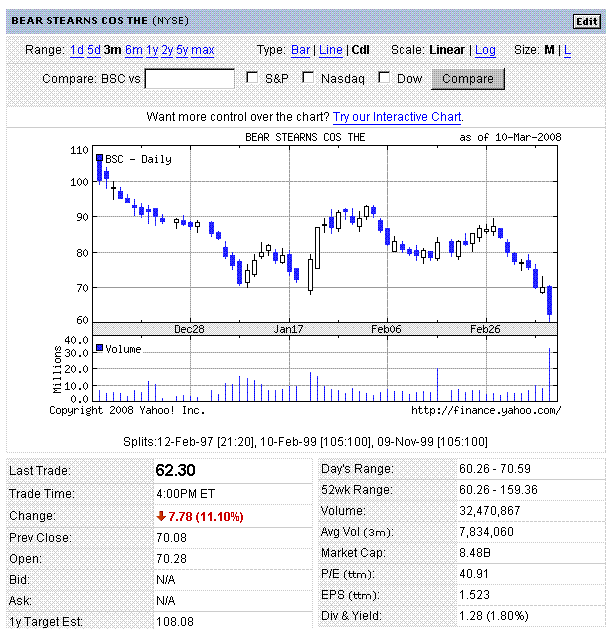Click the compare symbol text field
This screenshot has height=629, width=609.
[x=189, y=79]
